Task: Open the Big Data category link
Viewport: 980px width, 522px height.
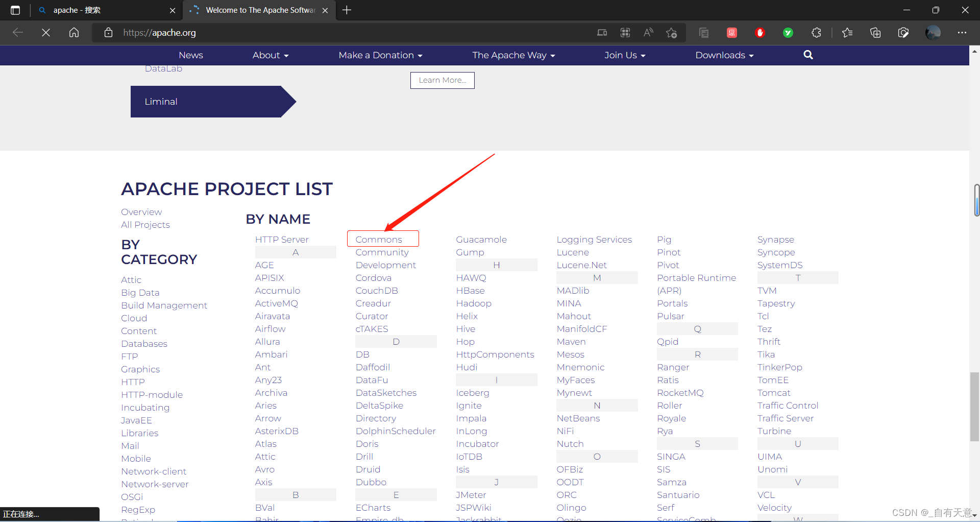Action: (140, 293)
